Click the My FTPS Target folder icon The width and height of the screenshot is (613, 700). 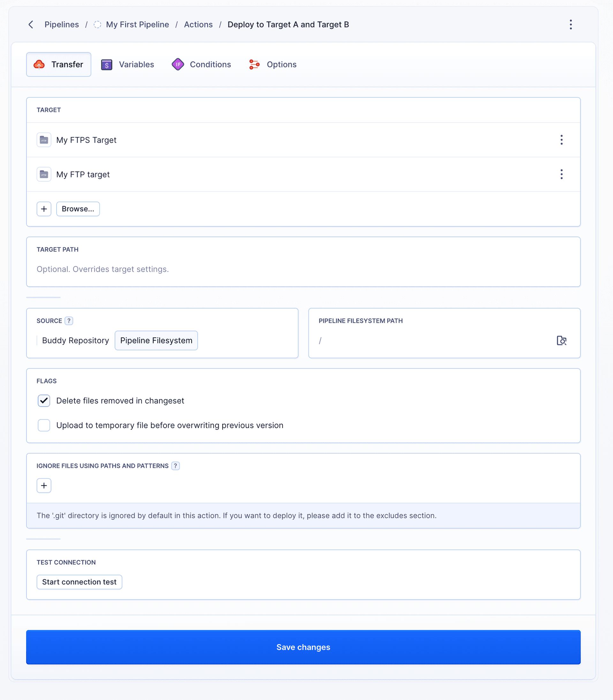(44, 140)
